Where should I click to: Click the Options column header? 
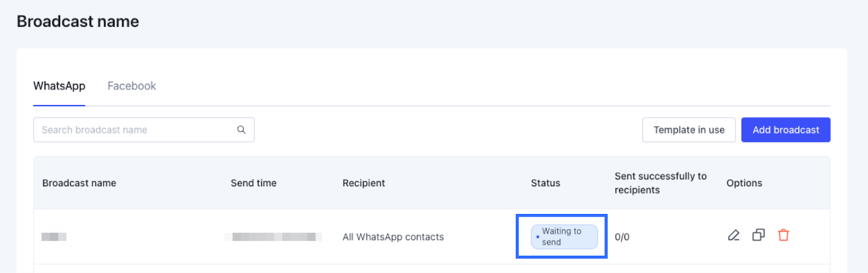click(x=744, y=183)
